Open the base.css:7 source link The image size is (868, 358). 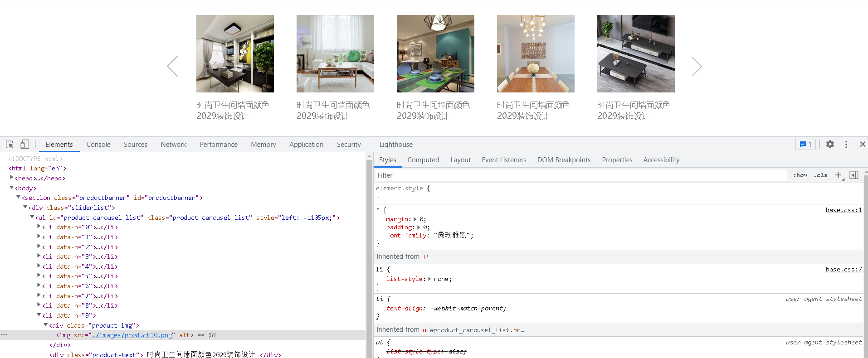pyautogui.click(x=844, y=270)
